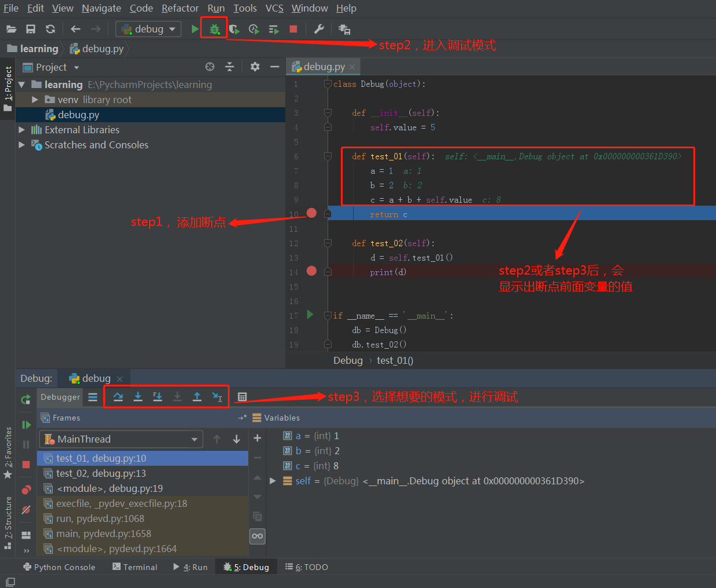
Task: Click the green Run button
Action: [x=195, y=29]
